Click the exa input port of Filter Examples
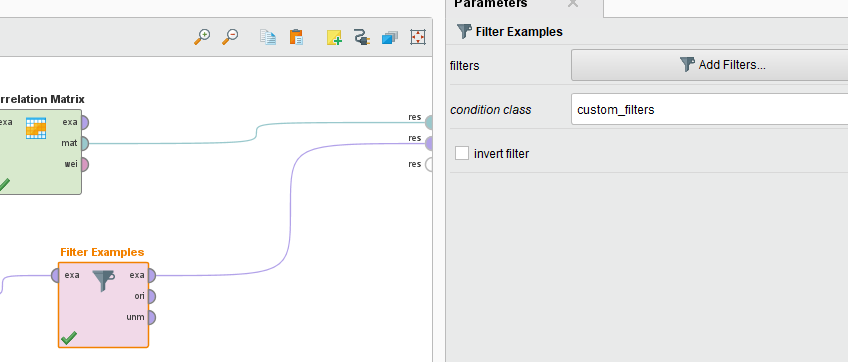Image resolution: width=848 pixels, height=362 pixels. (x=55, y=275)
